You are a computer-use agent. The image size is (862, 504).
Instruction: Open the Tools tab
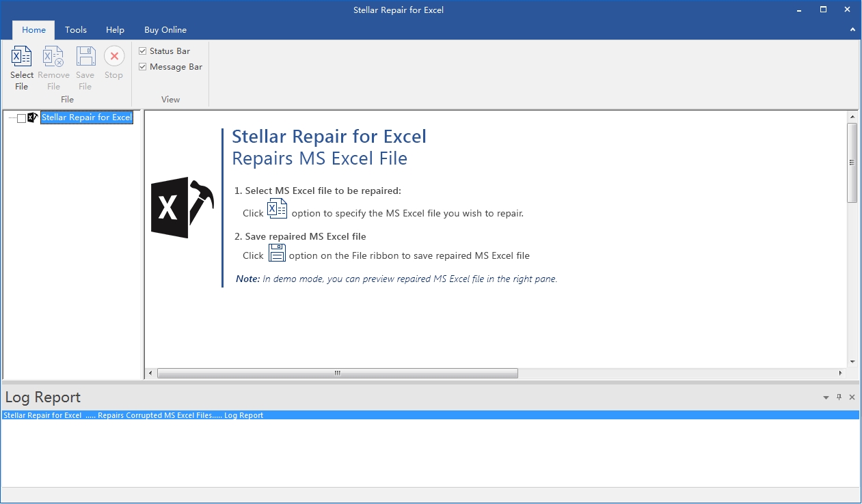tap(76, 30)
